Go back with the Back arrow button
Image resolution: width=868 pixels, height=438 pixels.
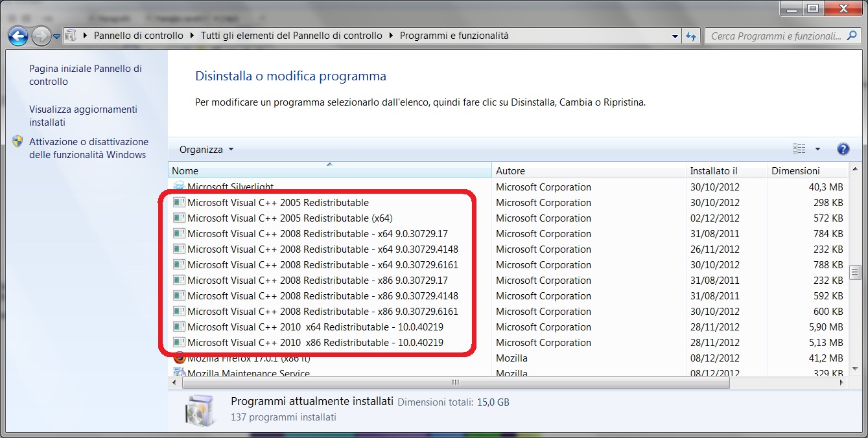tap(19, 36)
